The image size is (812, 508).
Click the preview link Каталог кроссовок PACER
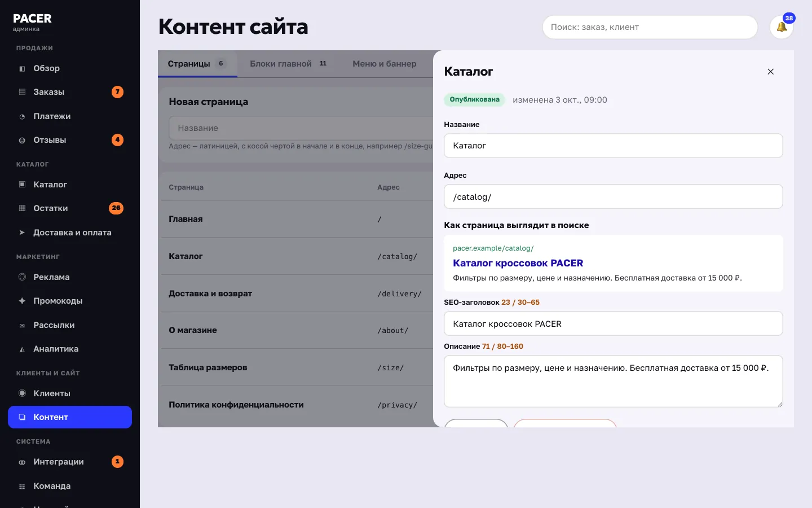(518, 263)
